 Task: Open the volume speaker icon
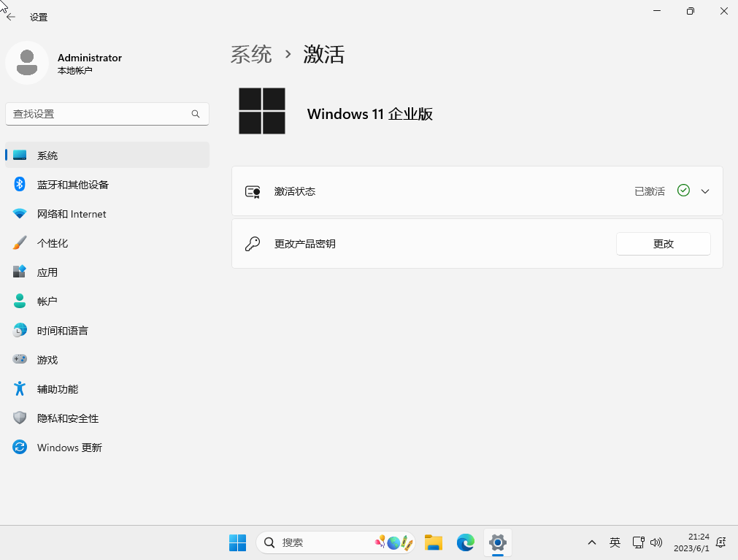point(656,542)
